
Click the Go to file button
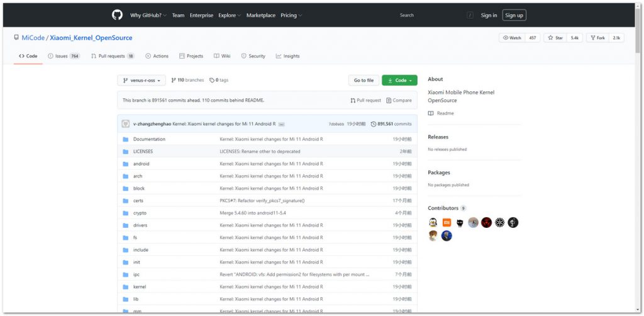click(x=364, y=81)
